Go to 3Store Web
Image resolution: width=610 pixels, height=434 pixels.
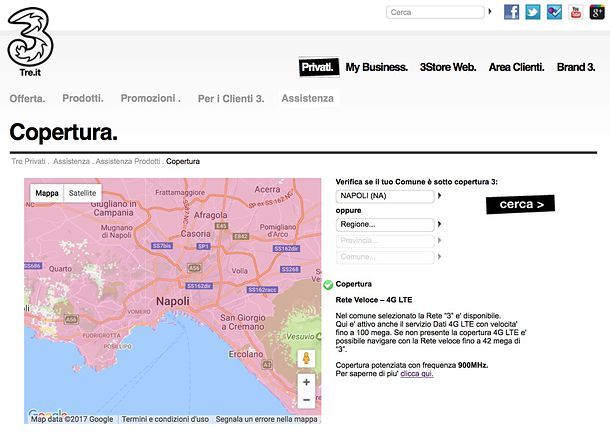click(x=448, y=67)
